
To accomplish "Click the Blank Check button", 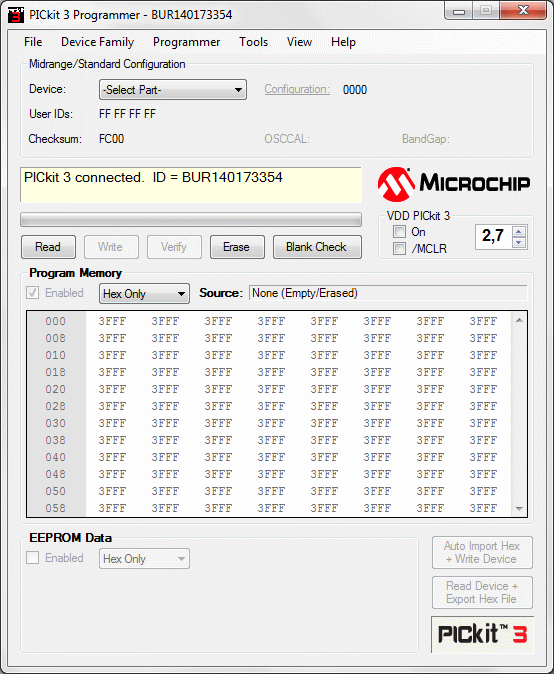I will coord(317,247).
